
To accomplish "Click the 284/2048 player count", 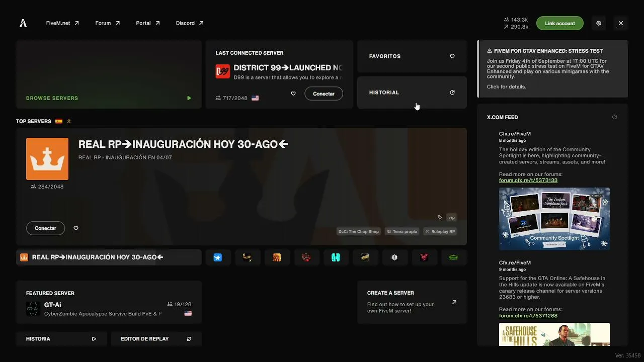I will pyautogui.click(x=47, y=187).
